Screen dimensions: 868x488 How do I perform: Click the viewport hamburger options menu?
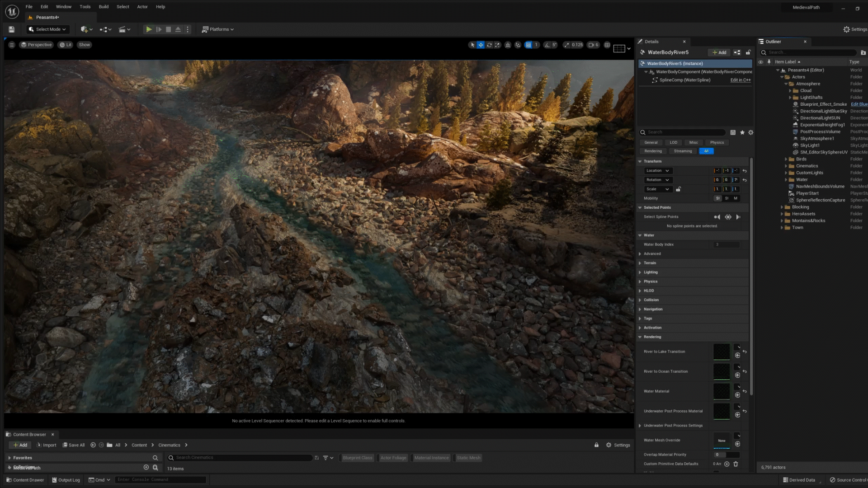click(x=12, y=45)
